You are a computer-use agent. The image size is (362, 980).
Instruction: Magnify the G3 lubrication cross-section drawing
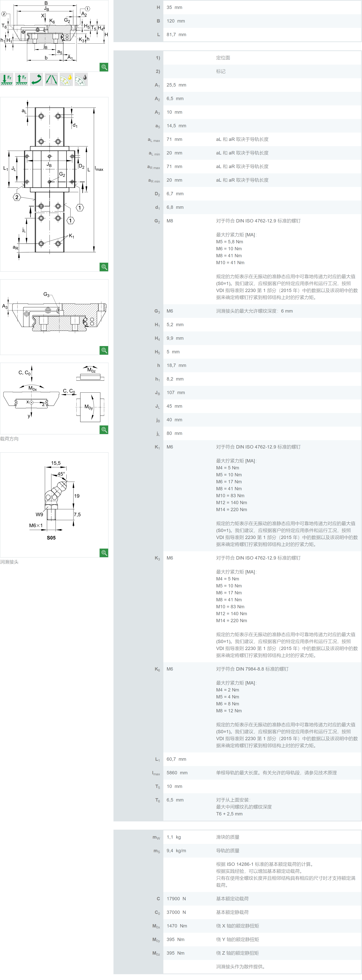click(104, 350)
